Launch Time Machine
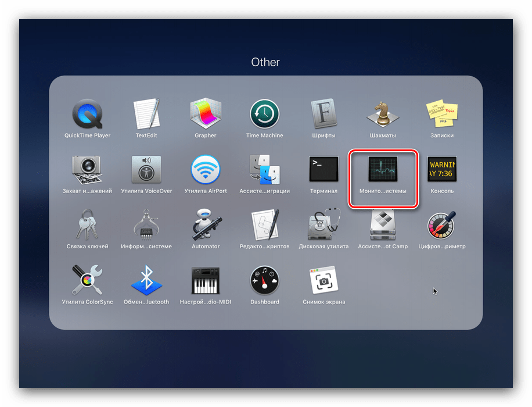Viewport: 532px width, 407px height. (265, 114)
